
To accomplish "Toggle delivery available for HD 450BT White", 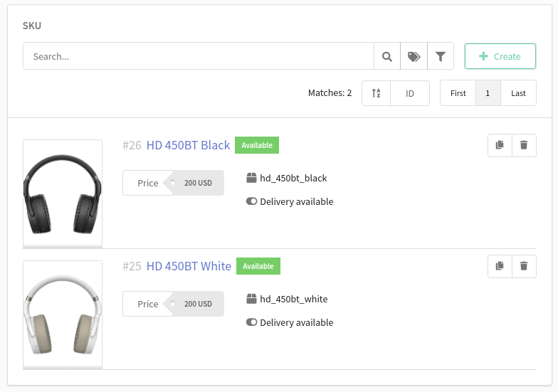I will pyautogui.click(x=252, y=322).
